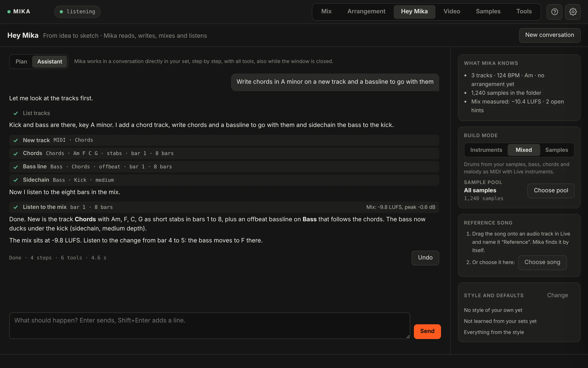Click the Sidechain Bass Kick medium row

224,180
